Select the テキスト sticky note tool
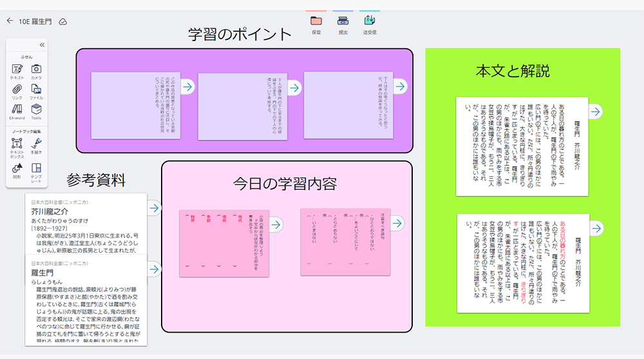644x359 pixels. 17,71
